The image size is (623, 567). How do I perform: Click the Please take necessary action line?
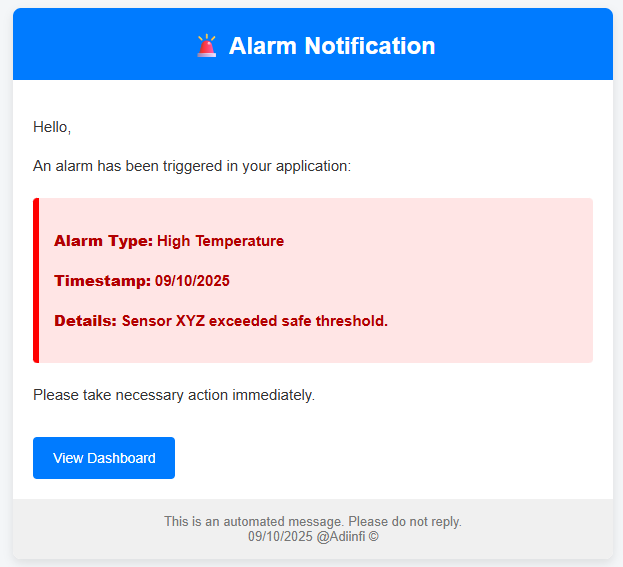coord(174,395)
